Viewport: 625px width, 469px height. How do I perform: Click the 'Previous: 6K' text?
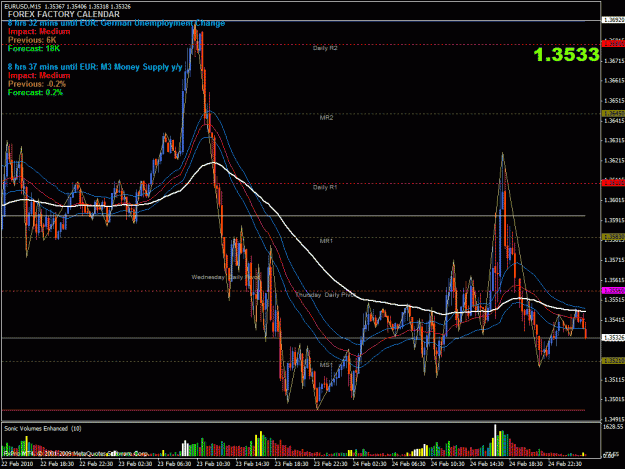click(32, 40)
